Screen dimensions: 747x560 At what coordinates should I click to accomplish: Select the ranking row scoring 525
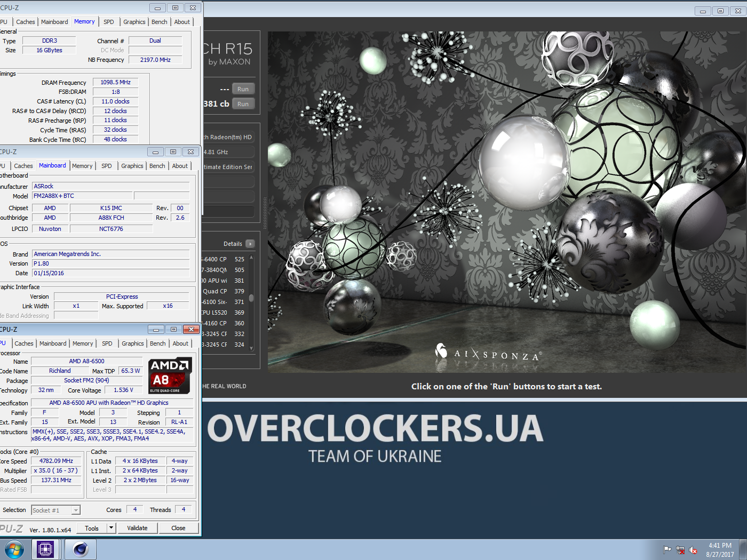(x=224, y=259)
